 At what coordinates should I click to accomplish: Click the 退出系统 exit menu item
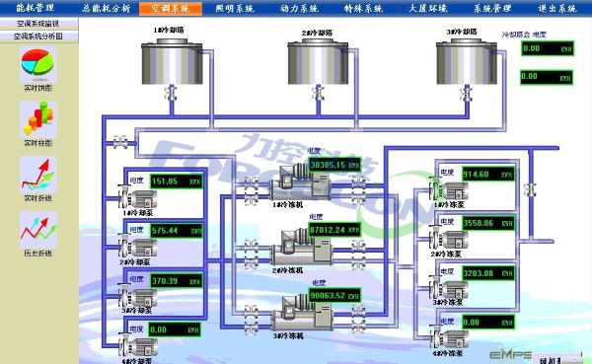558,8
